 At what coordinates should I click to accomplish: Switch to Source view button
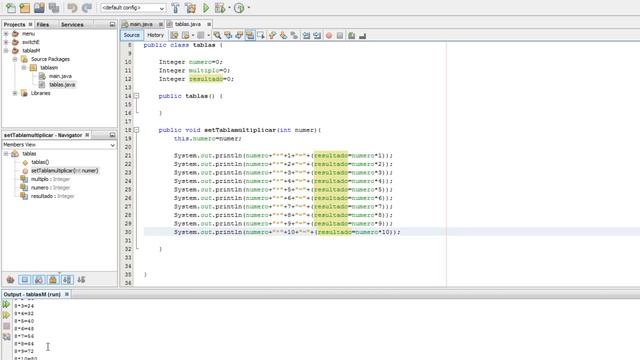[131, 35]
